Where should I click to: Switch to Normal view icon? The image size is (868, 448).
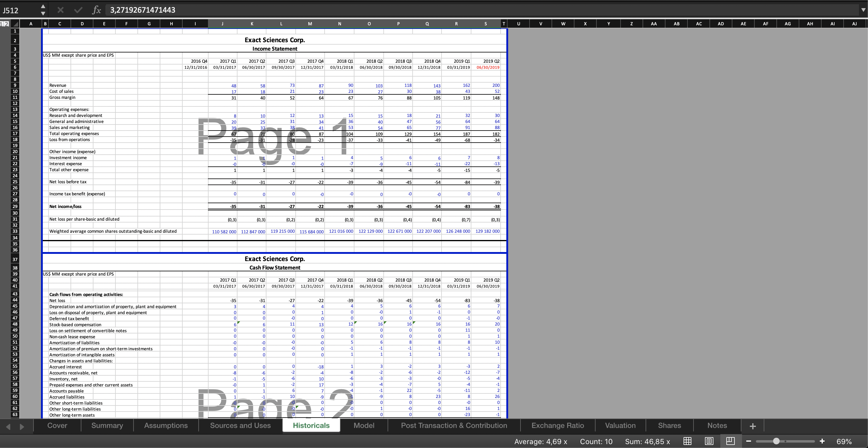(x=687, y=441)
